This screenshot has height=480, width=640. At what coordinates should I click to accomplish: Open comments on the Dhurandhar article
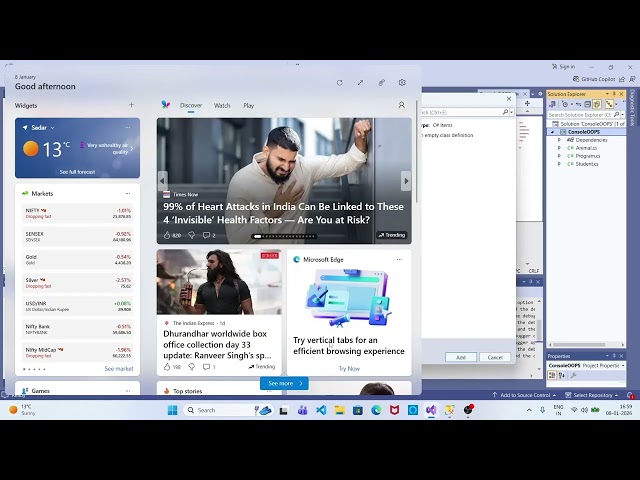(207, 367)
